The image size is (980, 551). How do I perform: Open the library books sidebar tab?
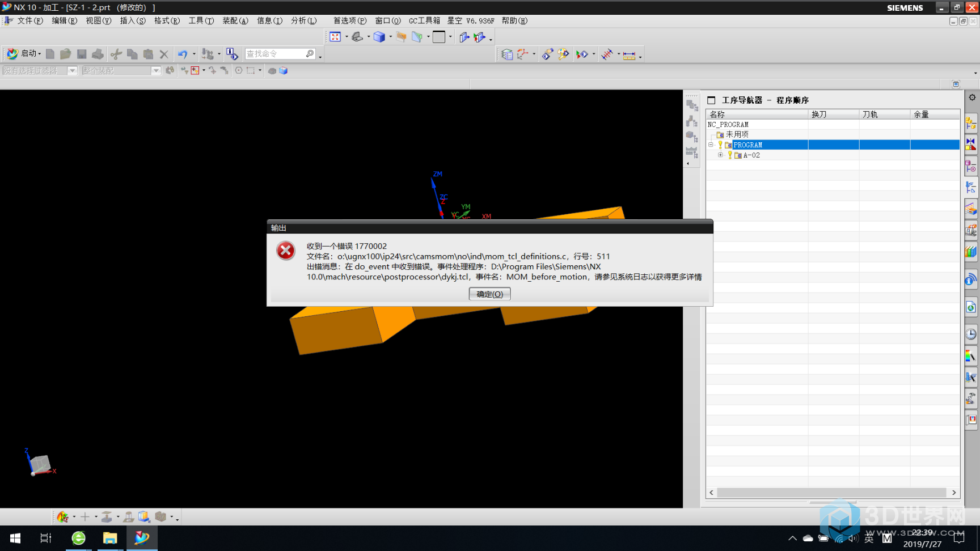pos(971,251)
